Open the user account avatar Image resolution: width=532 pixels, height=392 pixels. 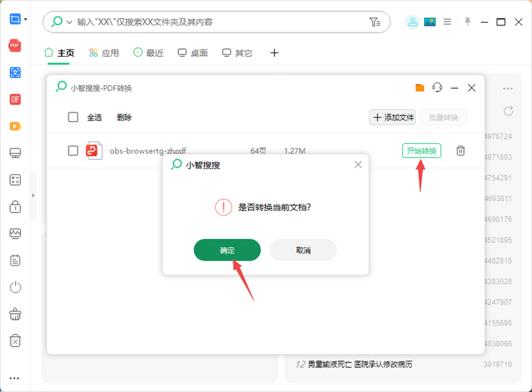413,22
